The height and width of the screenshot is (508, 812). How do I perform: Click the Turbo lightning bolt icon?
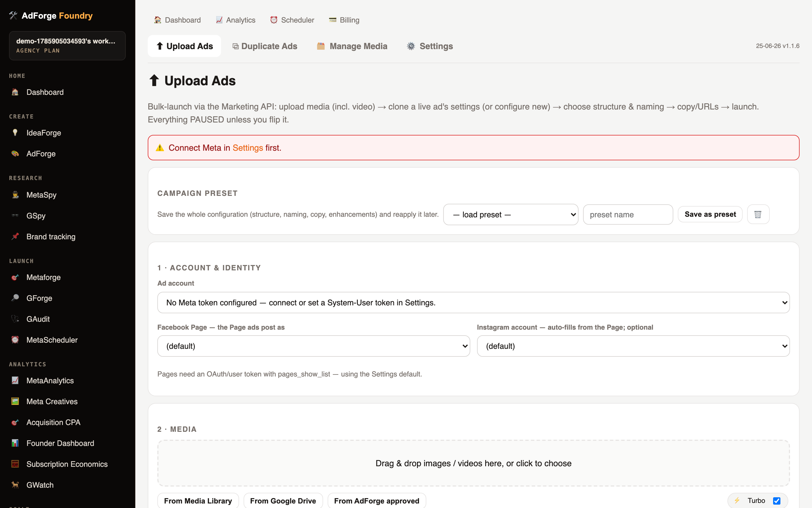737,501
